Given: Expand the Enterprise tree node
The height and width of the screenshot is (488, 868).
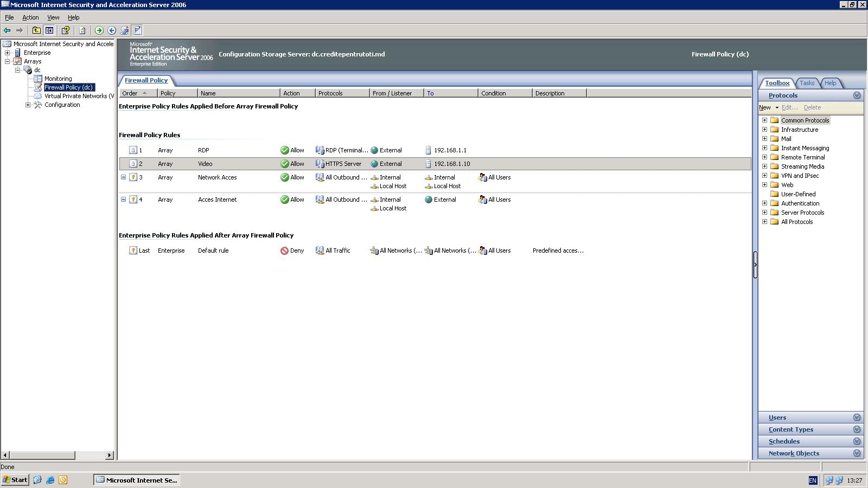Looking at the screenshot, I should [x=8, y=53].
